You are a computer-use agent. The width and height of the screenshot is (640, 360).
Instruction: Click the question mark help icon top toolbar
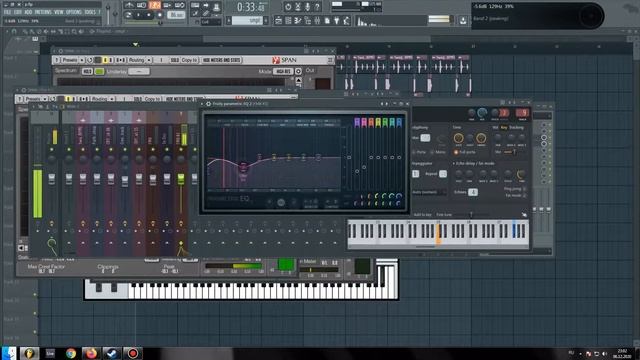coord(317,7)
